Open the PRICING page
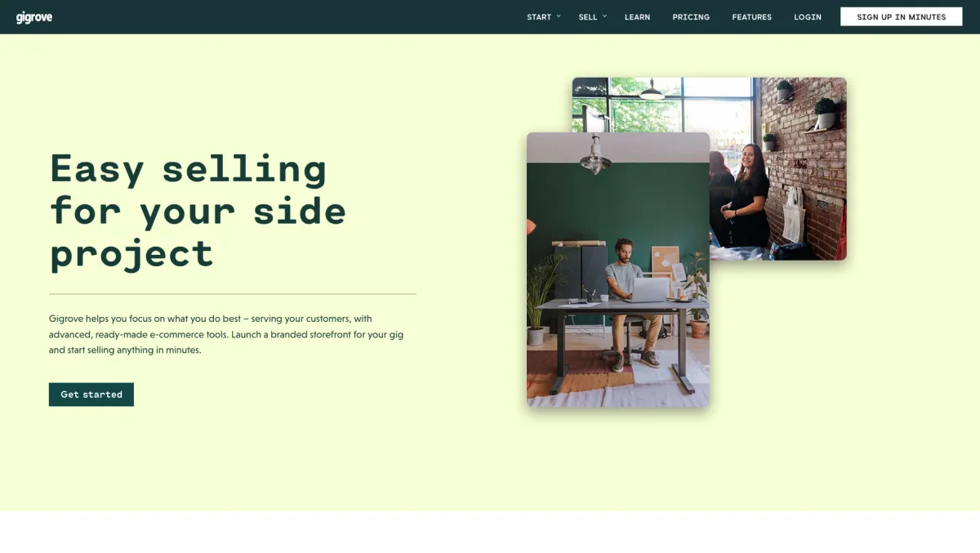This screenshot has height=553, width=980. (691, 17)
